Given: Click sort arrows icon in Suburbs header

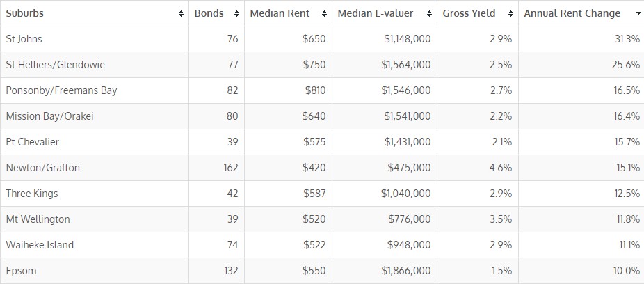Looking at the screenshot, I should (182, 14).
